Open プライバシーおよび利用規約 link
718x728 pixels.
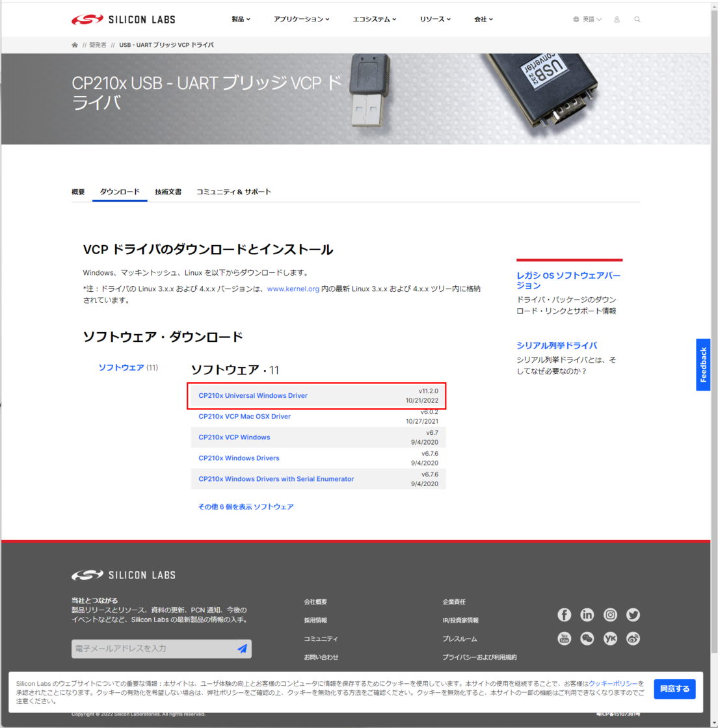pyautogui.click(x=479, y=657)
